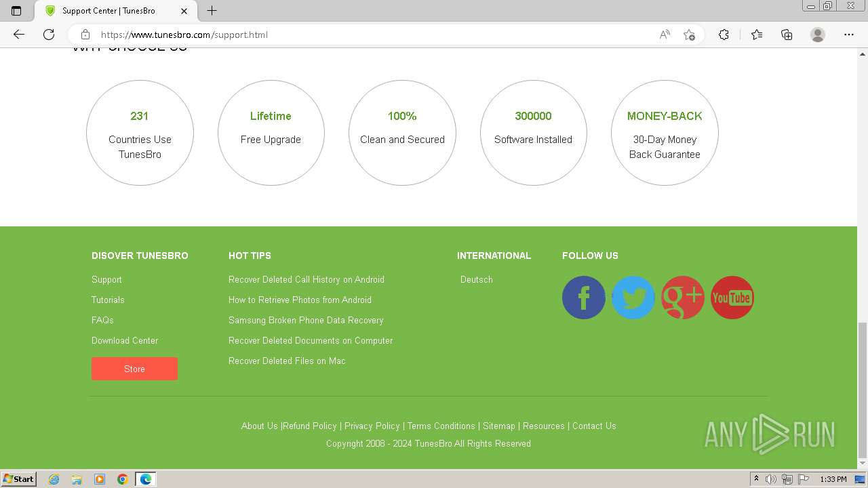This screenshot has width=868, height=488.
Task: Open tab actions menu icon
Action: point(16,11)
